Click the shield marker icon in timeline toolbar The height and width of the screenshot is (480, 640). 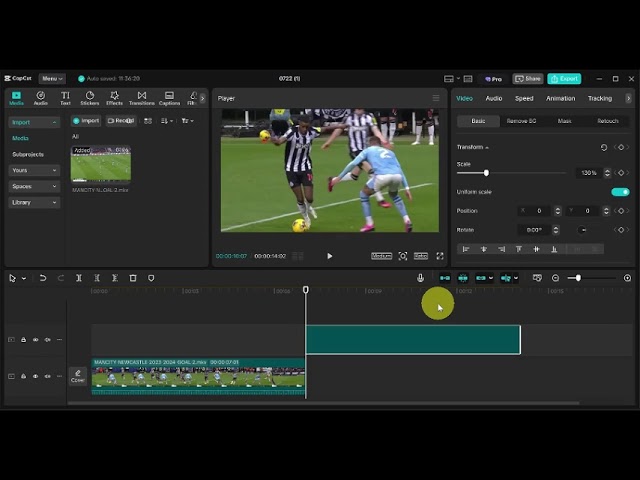[151, 278]
